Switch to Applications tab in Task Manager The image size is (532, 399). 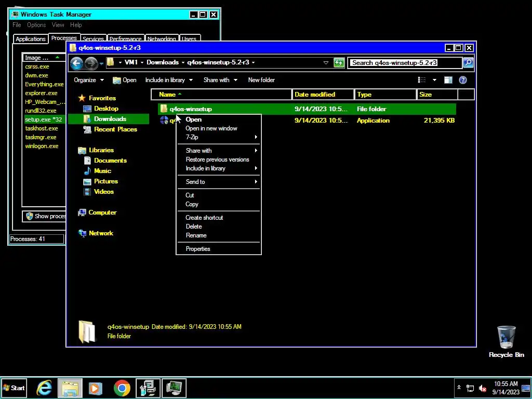(x=31, y=38)
